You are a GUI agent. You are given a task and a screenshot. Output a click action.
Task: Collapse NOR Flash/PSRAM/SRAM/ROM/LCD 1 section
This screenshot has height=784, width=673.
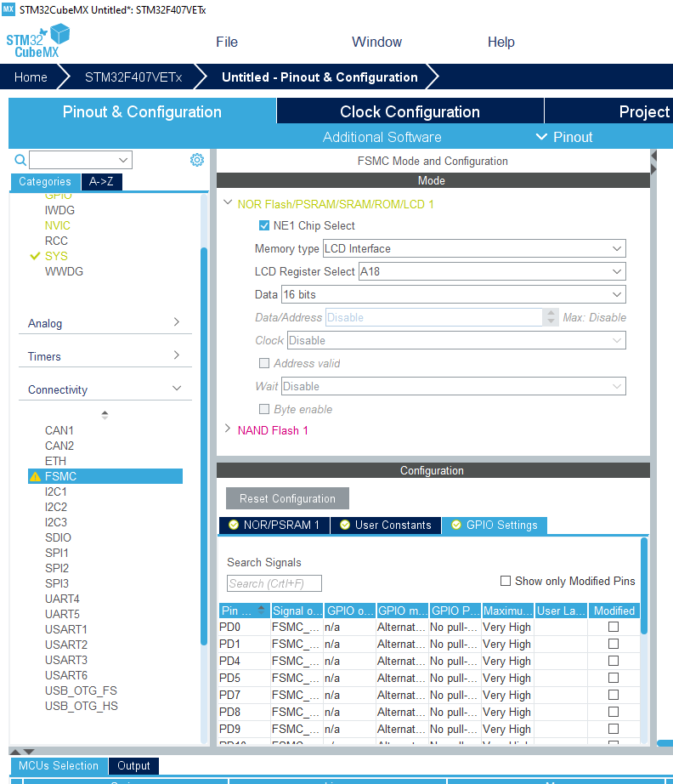click(228, 202)
